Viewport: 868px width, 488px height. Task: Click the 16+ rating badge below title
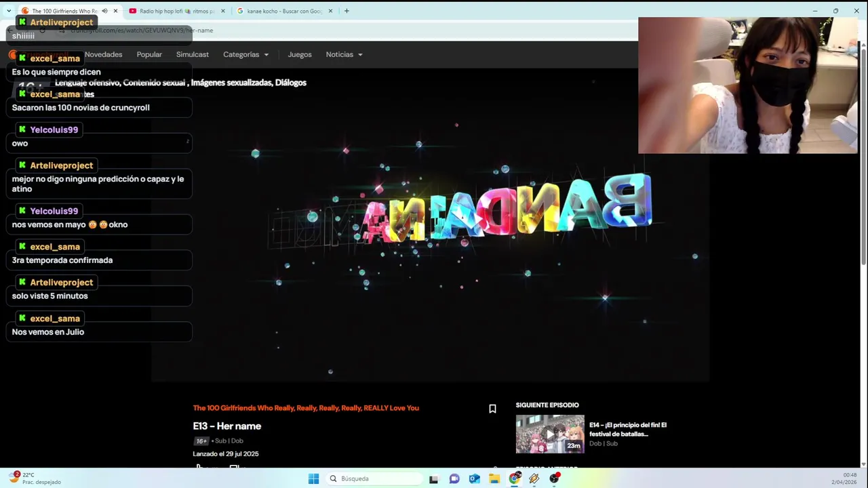(201, 441)
